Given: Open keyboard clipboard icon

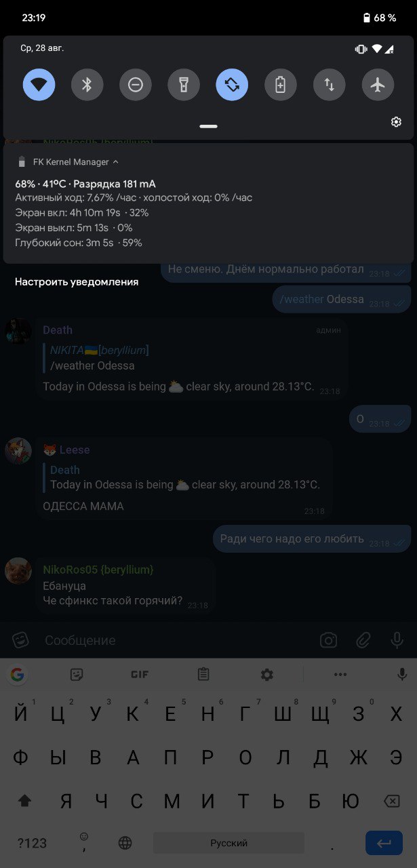Looking at the screenshot, I should coord(203,674).
